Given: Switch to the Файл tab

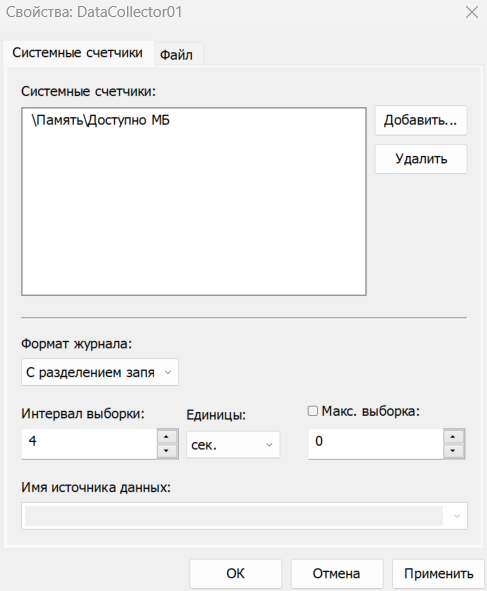Looking at the screenshot, I should pyautogui.click(x=176, y=55).
